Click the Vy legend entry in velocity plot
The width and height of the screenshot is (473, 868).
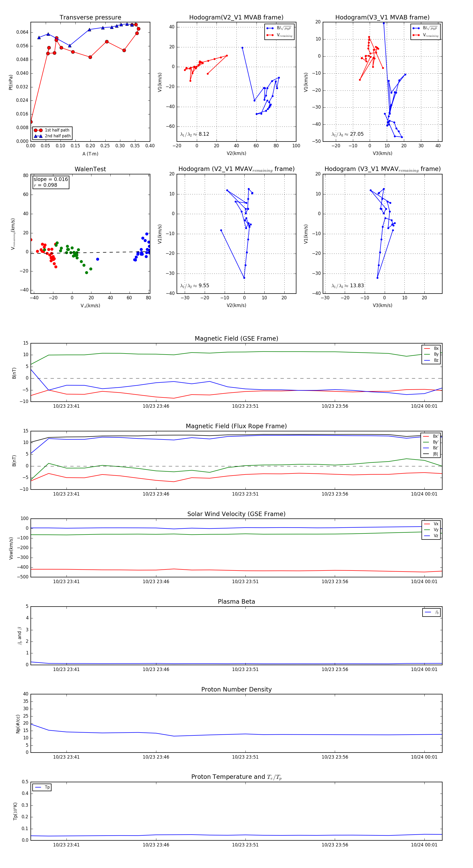click(x=431, y=530)
